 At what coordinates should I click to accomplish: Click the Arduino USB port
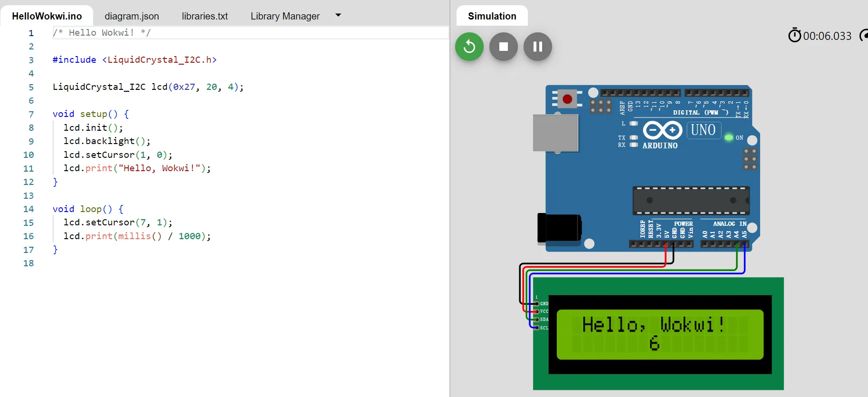click(x=555, y=133)
